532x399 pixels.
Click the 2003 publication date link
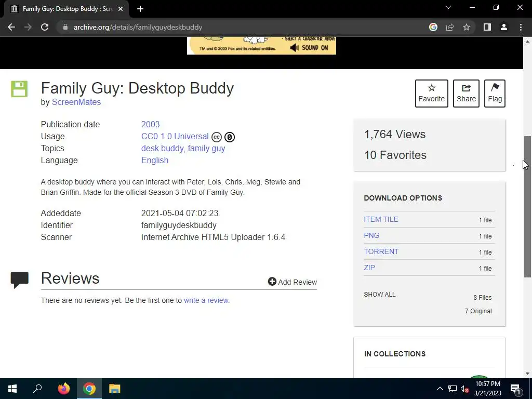150,125
